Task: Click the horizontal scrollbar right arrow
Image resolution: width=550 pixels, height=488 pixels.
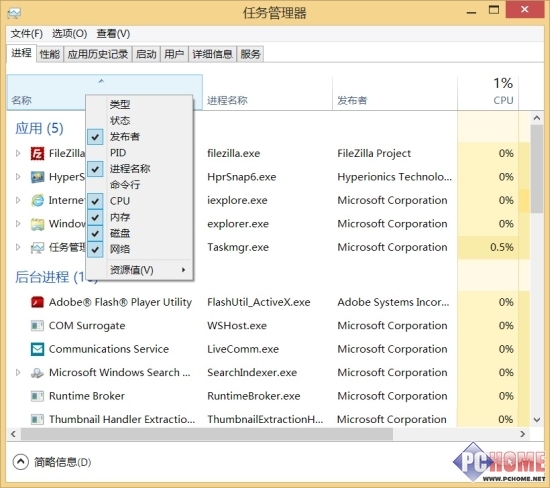Action: coord(523,434)
